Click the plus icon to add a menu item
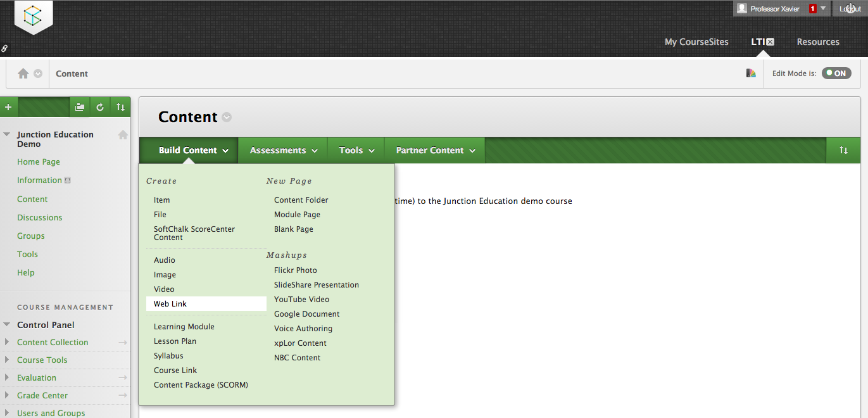This screenshot has width=868, height=418. (x=8, y=107)
